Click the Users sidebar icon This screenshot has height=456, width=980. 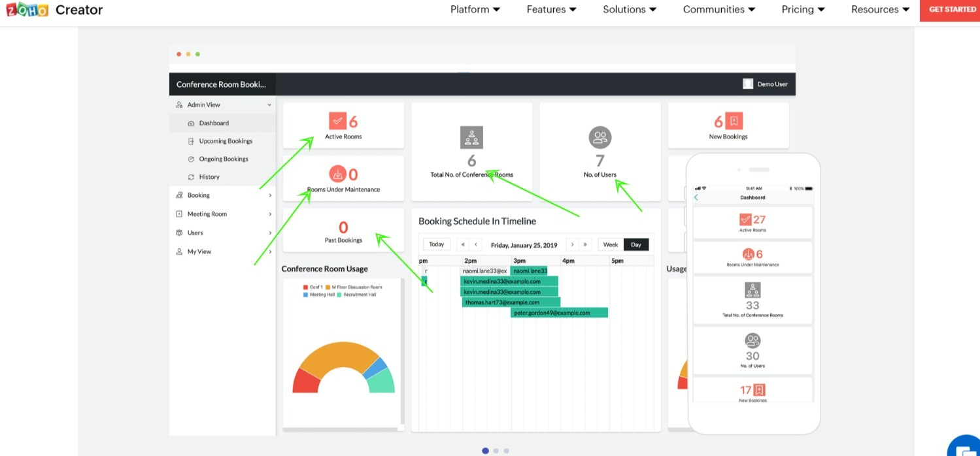pyautogui.click(x=179, y=233)
